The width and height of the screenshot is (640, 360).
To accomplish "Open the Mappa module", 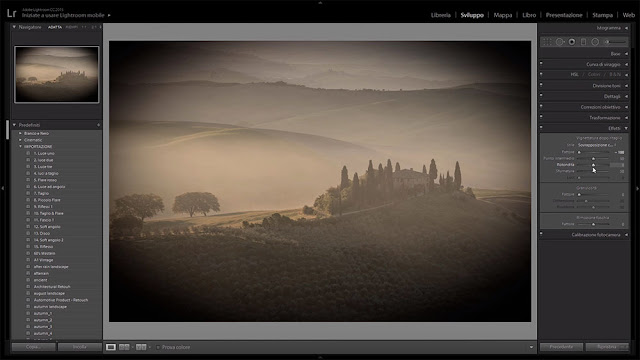I will click(503, 15).
